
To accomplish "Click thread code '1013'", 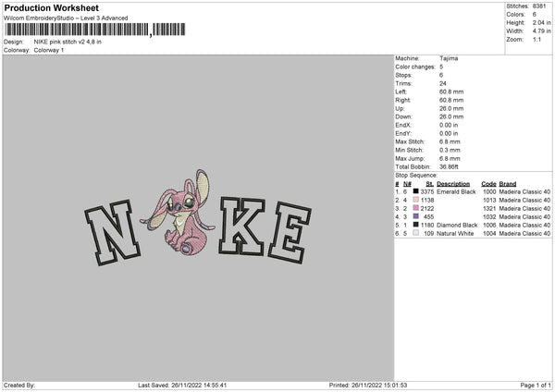I will 489,201.
